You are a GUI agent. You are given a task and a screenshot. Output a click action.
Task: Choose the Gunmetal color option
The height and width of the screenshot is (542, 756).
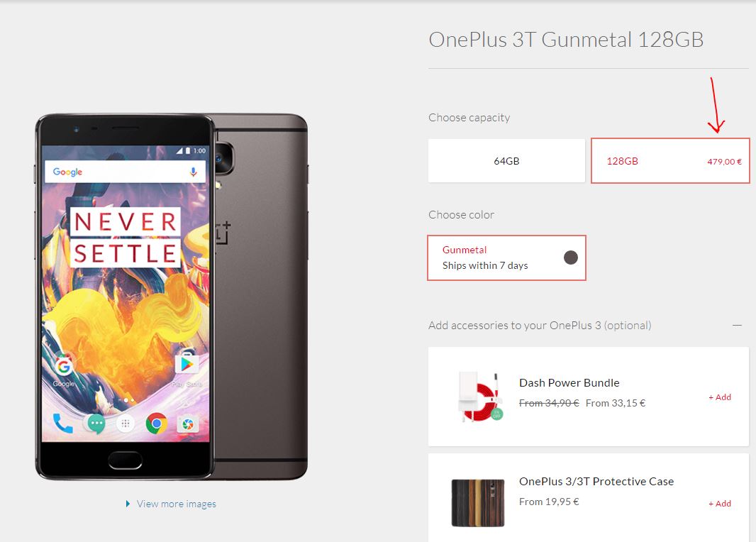tap(506, 258)
